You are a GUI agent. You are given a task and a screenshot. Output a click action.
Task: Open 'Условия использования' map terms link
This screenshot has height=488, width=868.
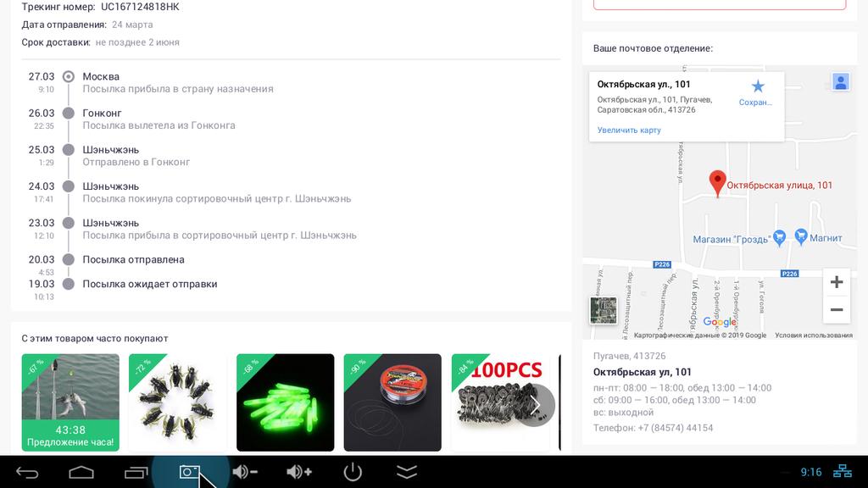(813, 335)
